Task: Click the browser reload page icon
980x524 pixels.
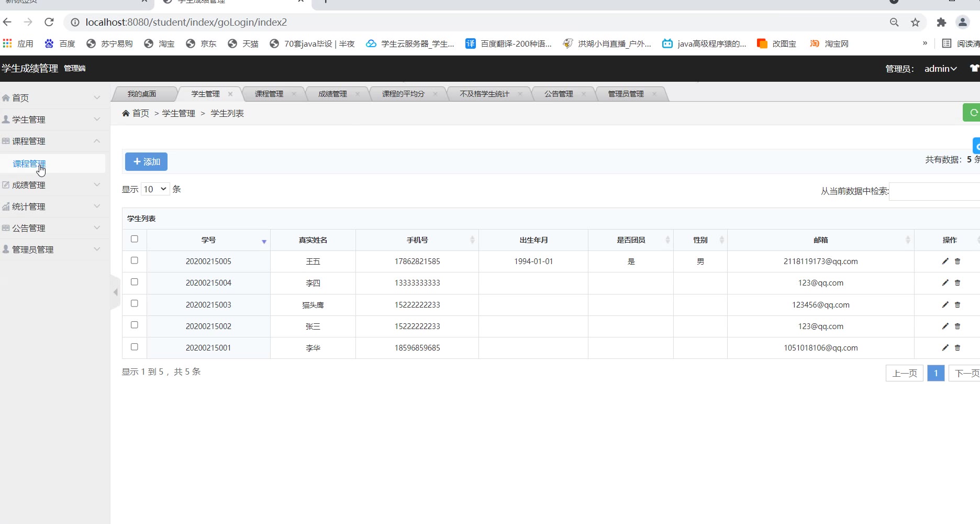Action: (49, 22)
